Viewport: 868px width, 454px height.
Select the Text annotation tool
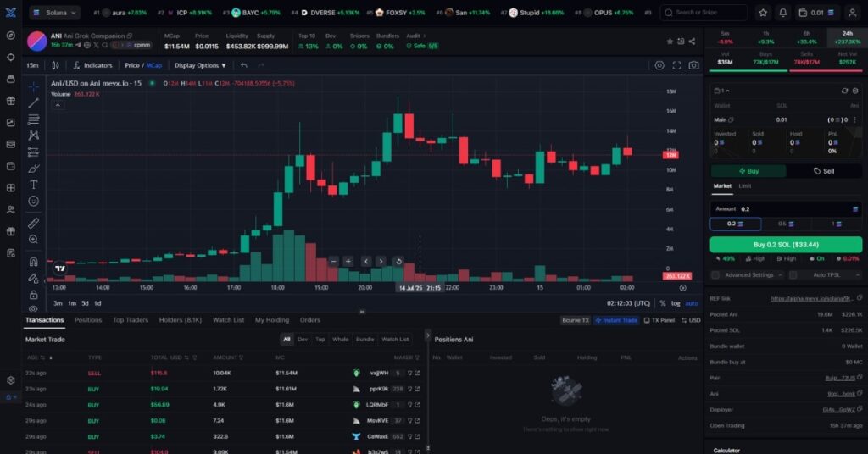coord(33,185)
